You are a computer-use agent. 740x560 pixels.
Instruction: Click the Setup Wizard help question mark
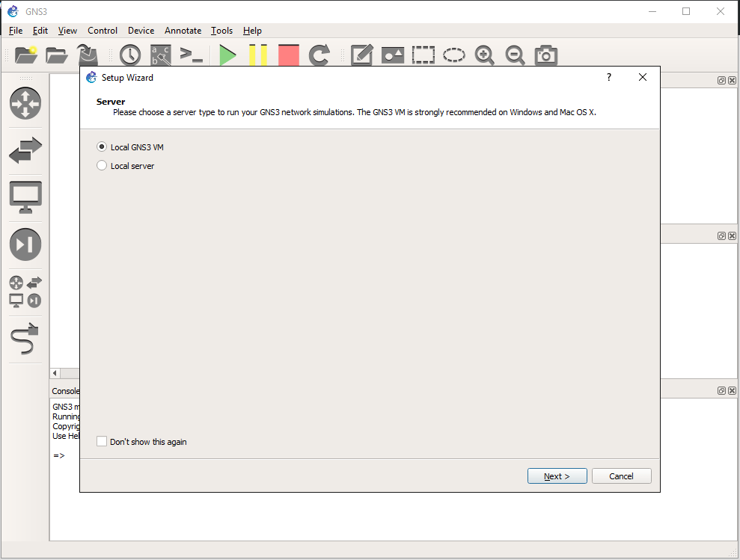[609, 77]
